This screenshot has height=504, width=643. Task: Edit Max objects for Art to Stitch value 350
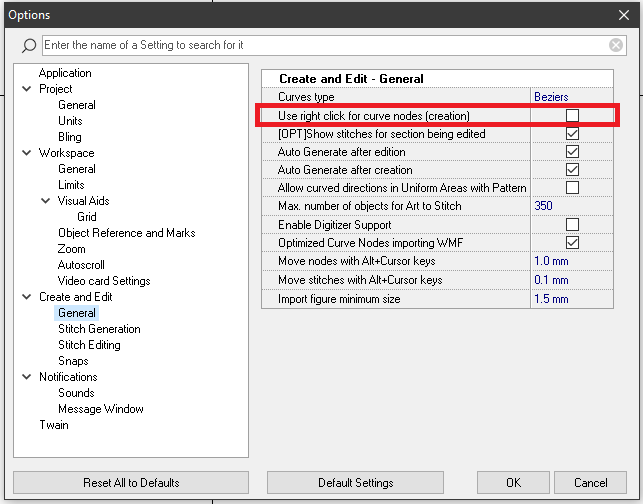click(x=543, y=206)
